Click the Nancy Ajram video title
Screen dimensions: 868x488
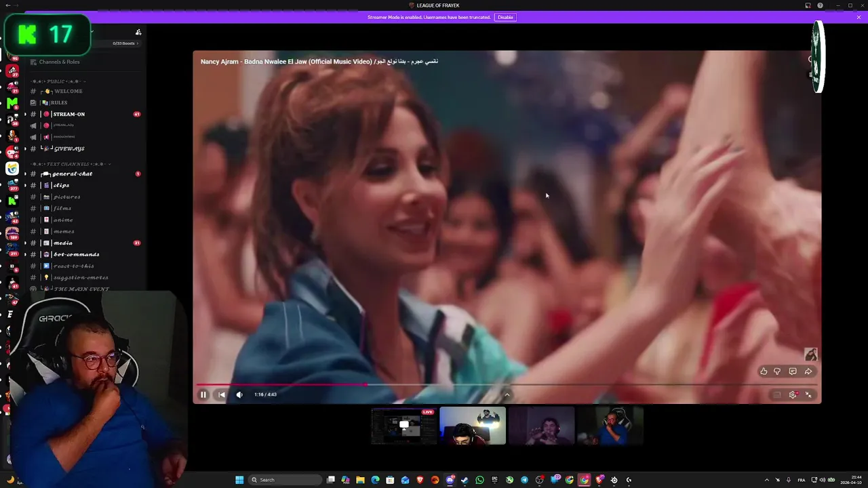pos(319,61)
